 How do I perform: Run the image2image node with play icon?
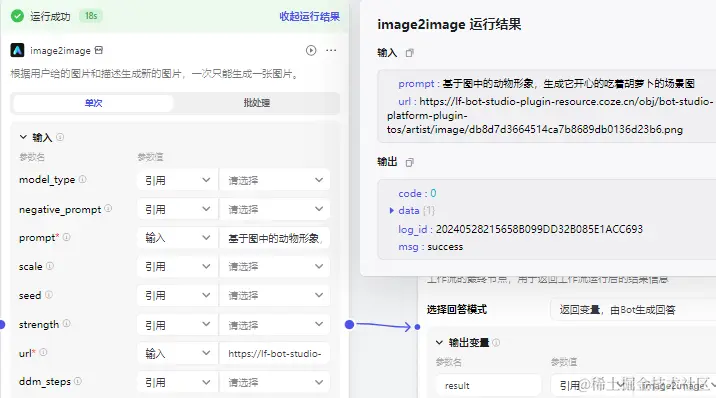pyautogui.click(x=311, y=50)
